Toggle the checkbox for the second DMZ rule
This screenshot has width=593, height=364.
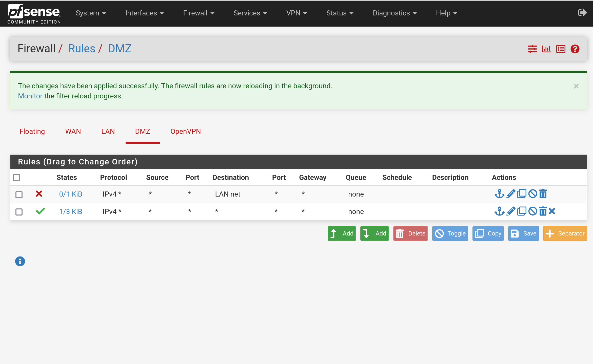pyautogui.click(x=19, y=211)
